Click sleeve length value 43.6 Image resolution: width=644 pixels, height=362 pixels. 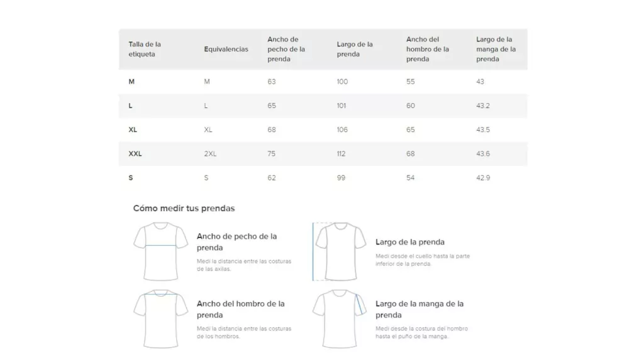pyautogui.click(x=483, y=153)
